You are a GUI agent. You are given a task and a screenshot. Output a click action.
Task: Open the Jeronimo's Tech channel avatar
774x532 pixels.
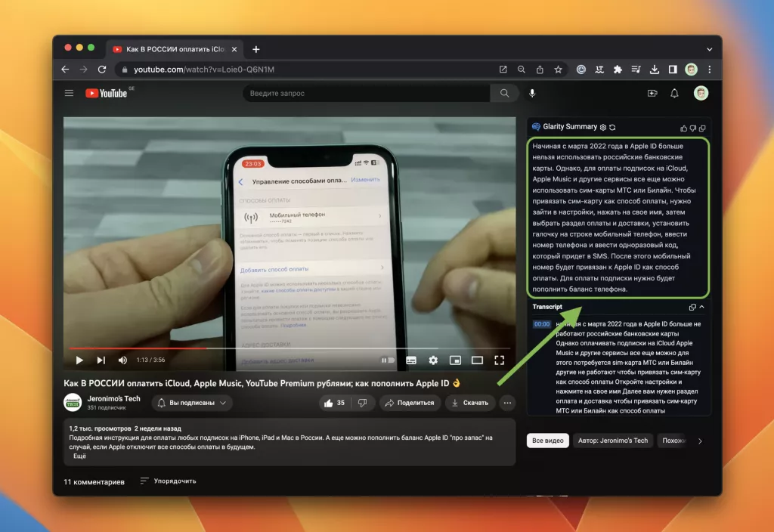[73, 403]
